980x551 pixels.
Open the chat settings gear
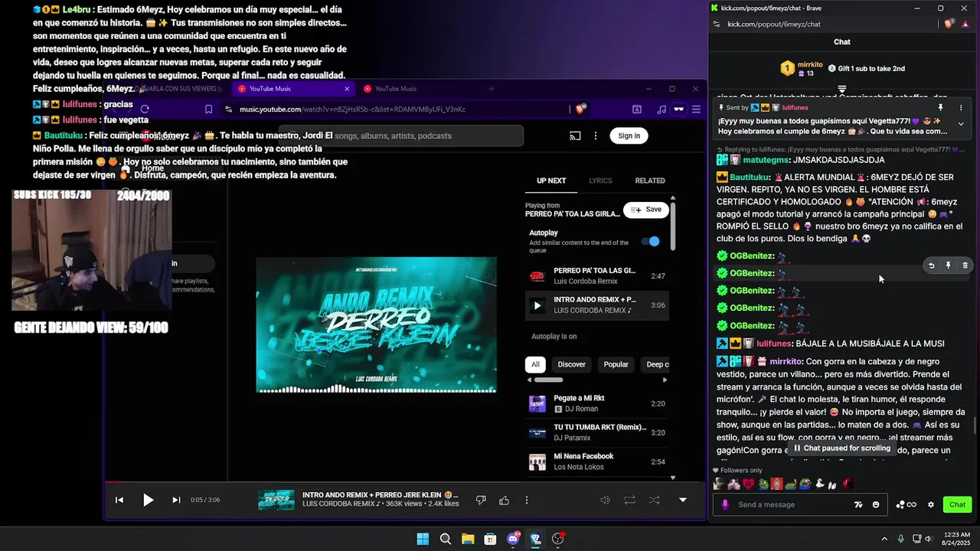tap(931, 505)
